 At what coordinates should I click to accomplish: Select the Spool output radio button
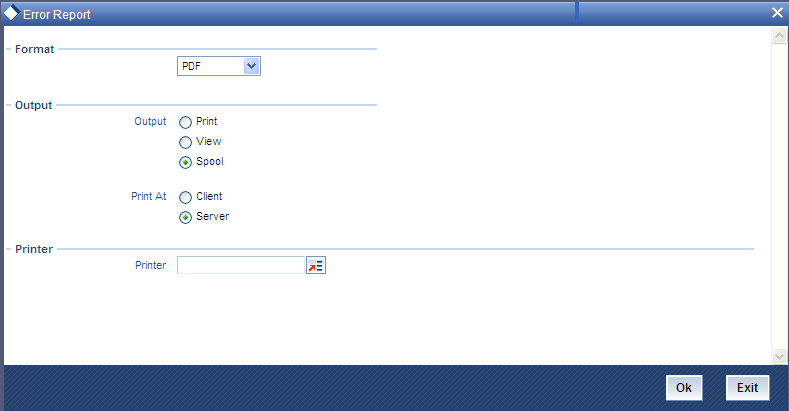point(186,162)
